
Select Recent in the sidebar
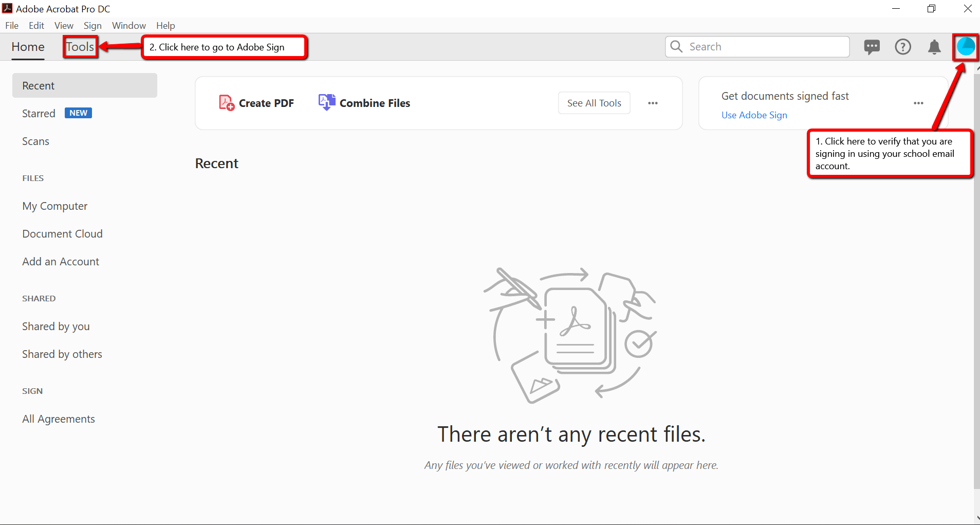85,85
